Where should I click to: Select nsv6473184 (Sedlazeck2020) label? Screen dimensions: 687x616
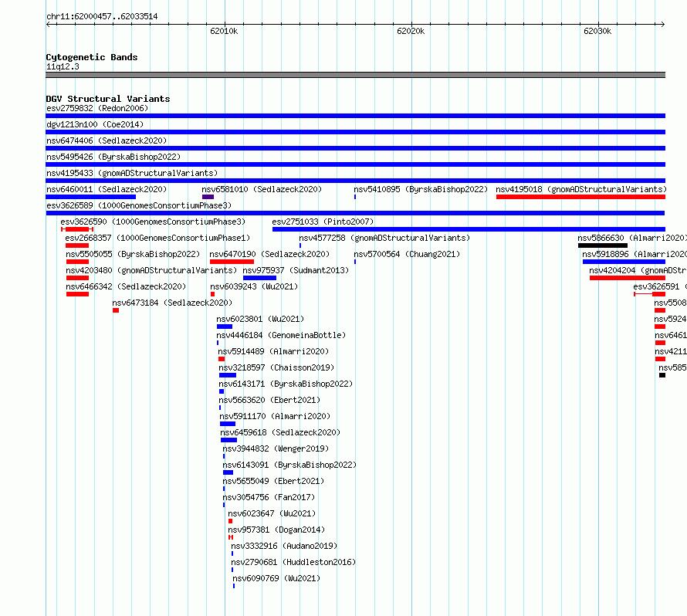point(172,303)
